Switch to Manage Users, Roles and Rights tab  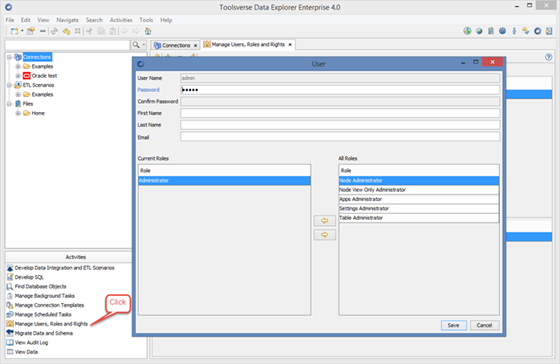click(248, 45)
